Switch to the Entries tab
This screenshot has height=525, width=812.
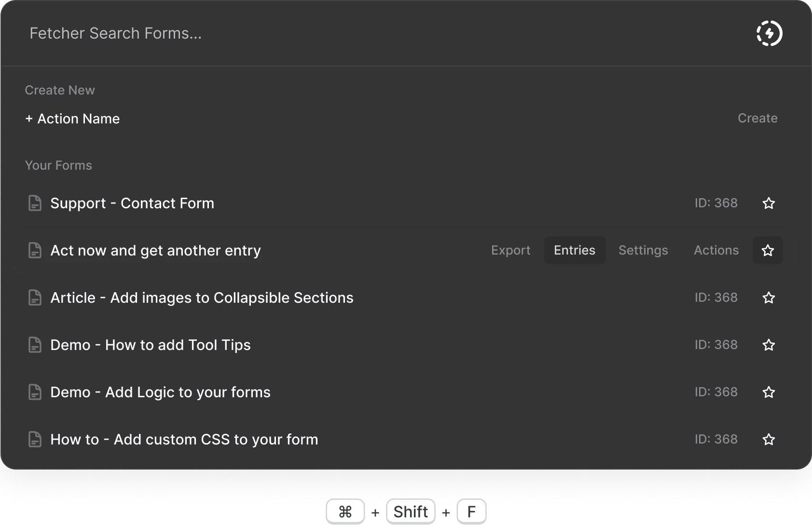575,250
